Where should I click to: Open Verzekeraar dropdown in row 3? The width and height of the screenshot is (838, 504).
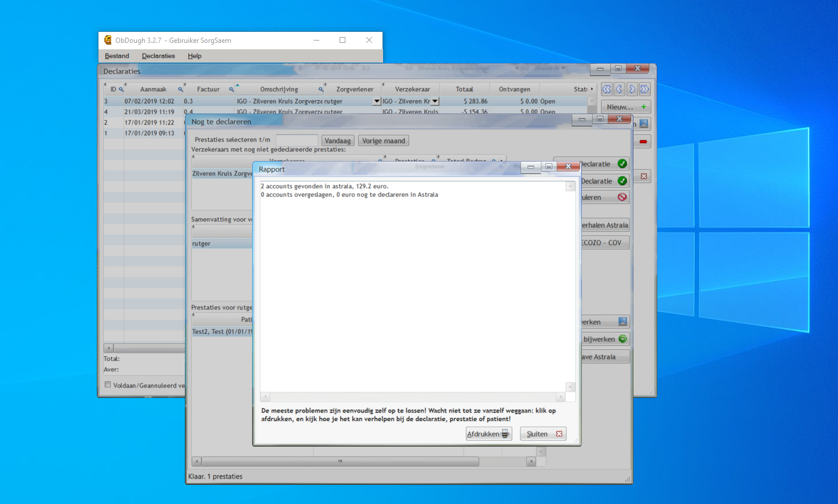(435, 101)
